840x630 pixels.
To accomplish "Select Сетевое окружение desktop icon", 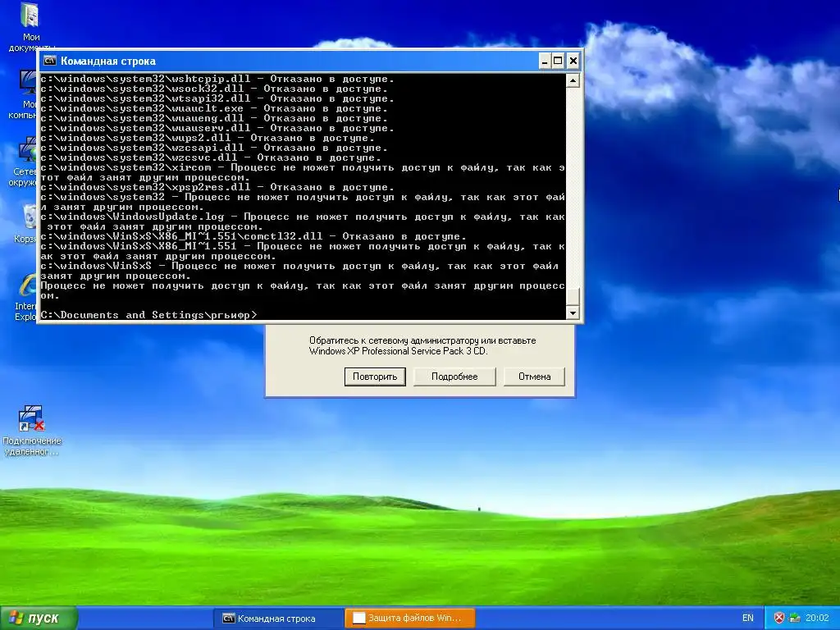I will (24, 162).
